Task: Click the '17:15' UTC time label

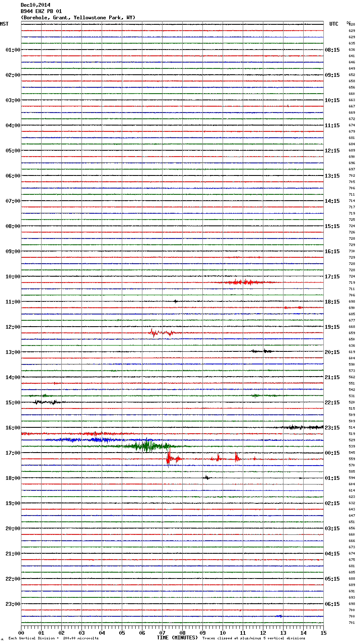Action: [332, 277]
